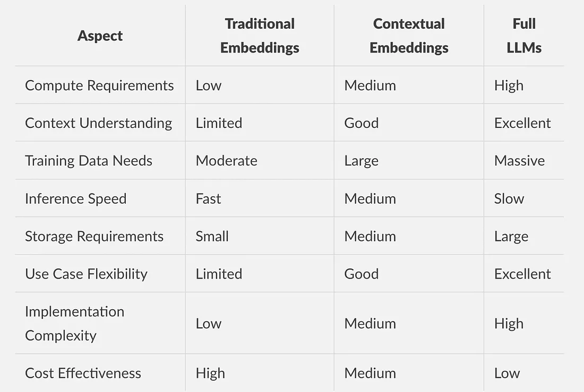Image resolution: width=584 pixels, height=392 pixels.
Task: Click the Implementation Complexity row label
Action: pyautogui.click(x=74, y=324)
